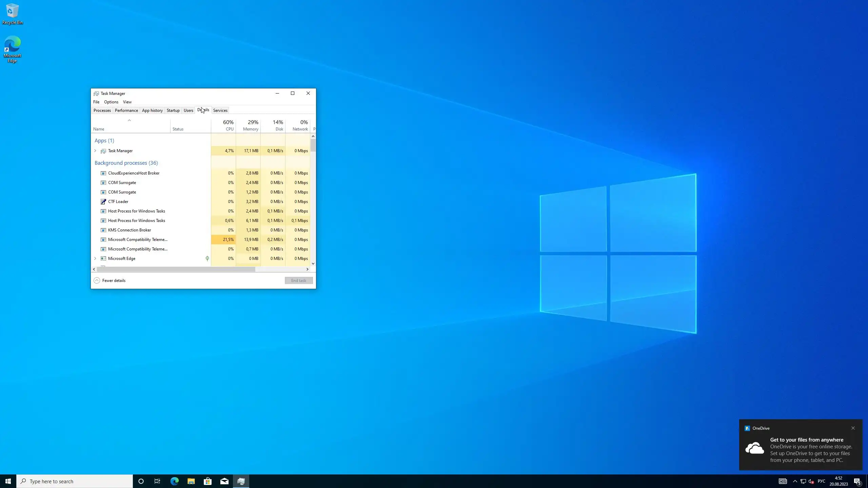The height and width of the screenshot is (488, 868).
Task: Open Microsoft Store from the taskbar
Action: [x=208, y=481]
